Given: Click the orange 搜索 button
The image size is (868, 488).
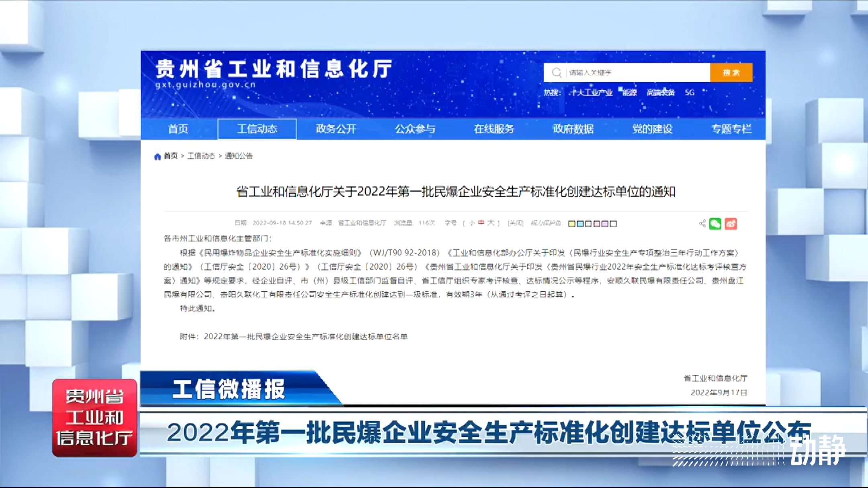Looking at the screenshot, I should tap(731, 73).
